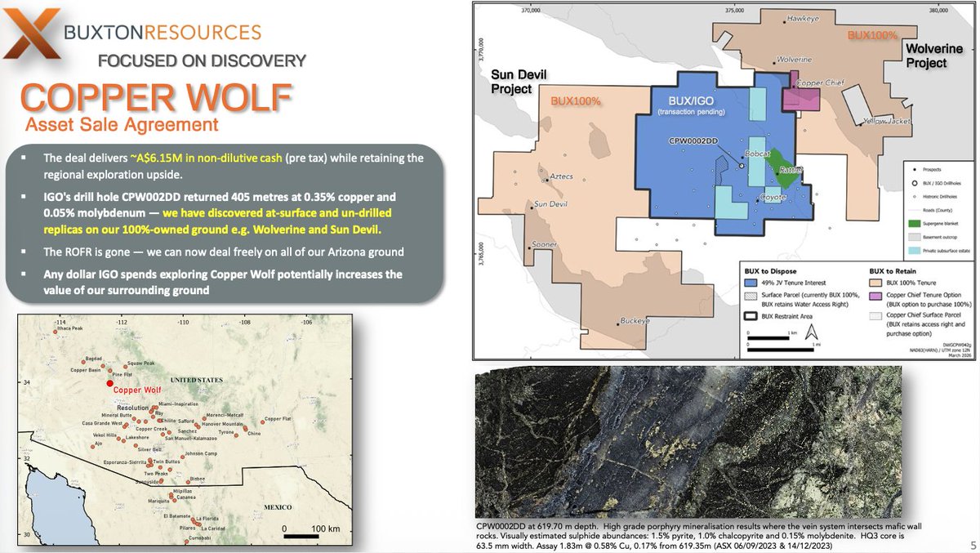Screen dimensions: 980x553
Task: Click the Hawkeye prospect label
Action: click(802, 18)
